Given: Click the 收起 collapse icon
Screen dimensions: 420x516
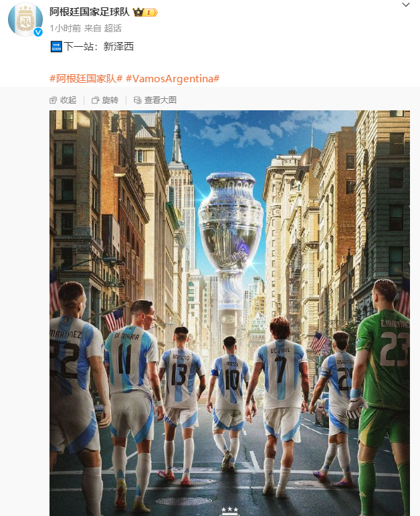Looking at the screenshot, I should click(x=53, y=100).
